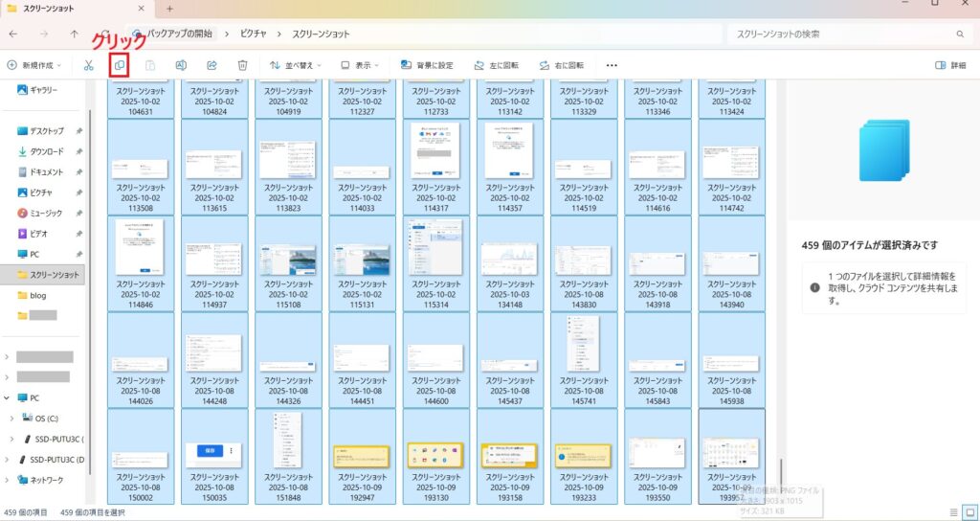This screenshot has height=521, width=980.
Task: Click the Share icon in toolbar
Action: 212,65
